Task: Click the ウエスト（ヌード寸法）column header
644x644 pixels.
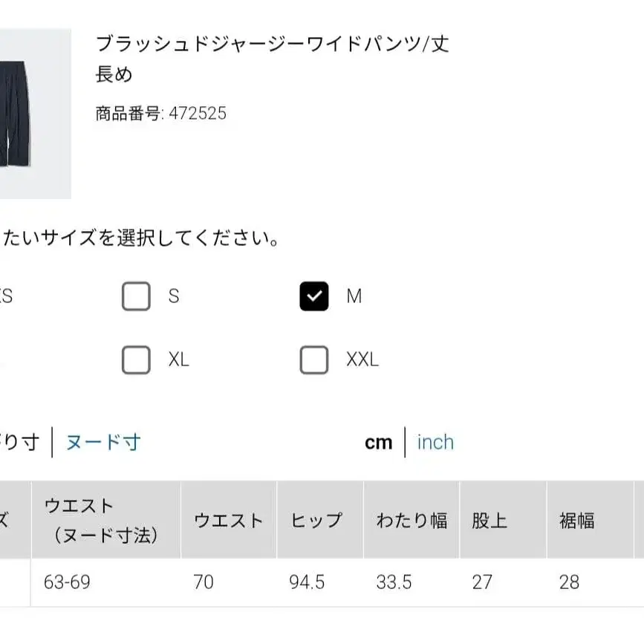Action: tap(102, 520)
